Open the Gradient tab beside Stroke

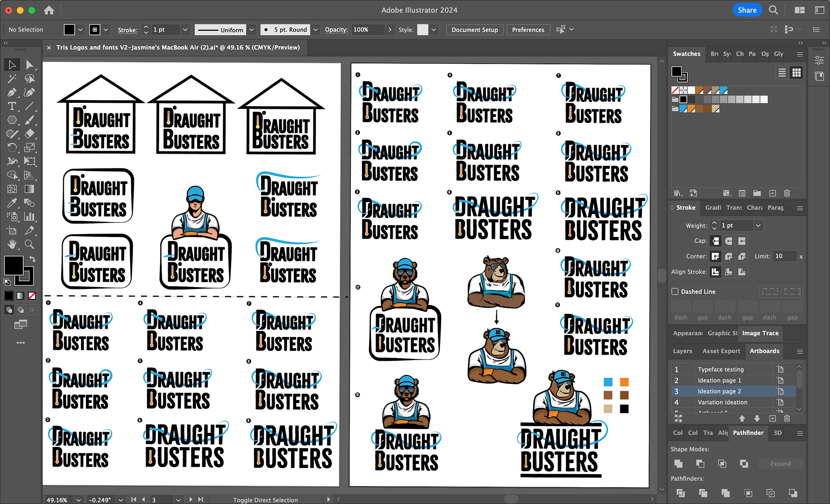click(713, 208)
